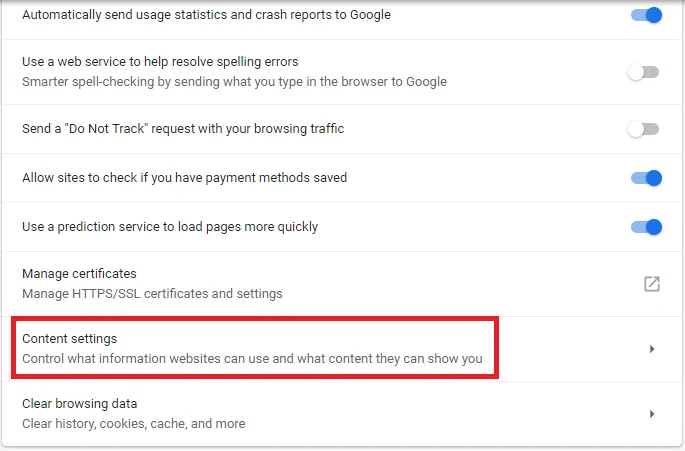Open the Manage certificates external link icon
This screenshot has height=451, width=685.
[651, 283]
